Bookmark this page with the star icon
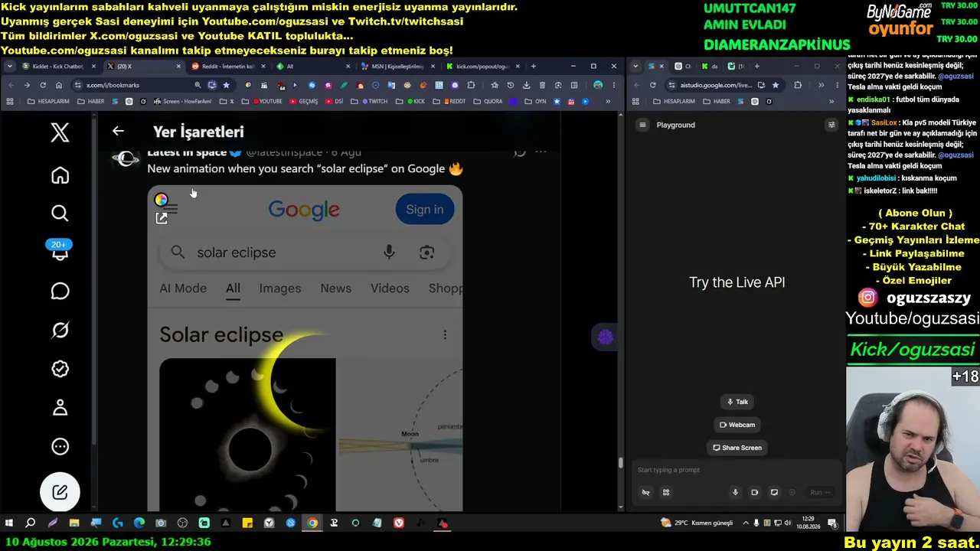980x551 pixels. coord(226,85)
